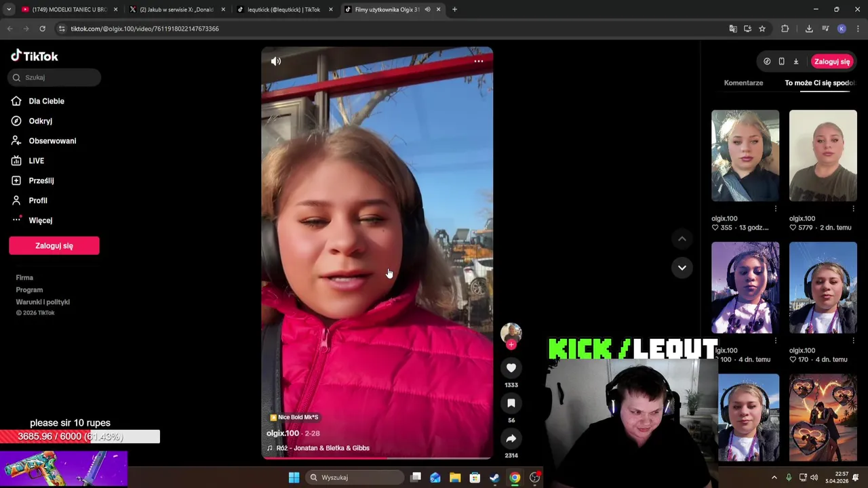Viewport: 868px width, 488px height.
Task: Open options for the 5779 likes video
Action: [853, 209]
